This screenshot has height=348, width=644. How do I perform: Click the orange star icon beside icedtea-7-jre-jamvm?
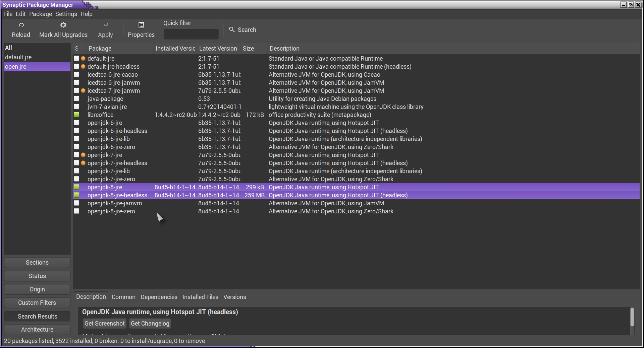(83, 91)
